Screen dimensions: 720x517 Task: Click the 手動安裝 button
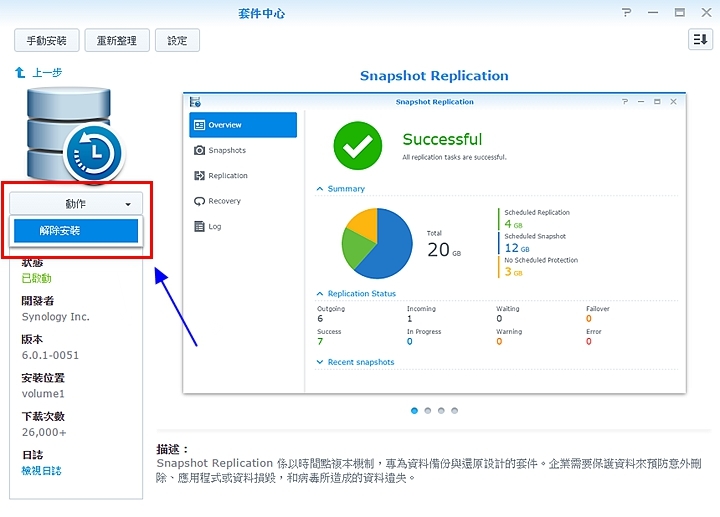point(46,40)
